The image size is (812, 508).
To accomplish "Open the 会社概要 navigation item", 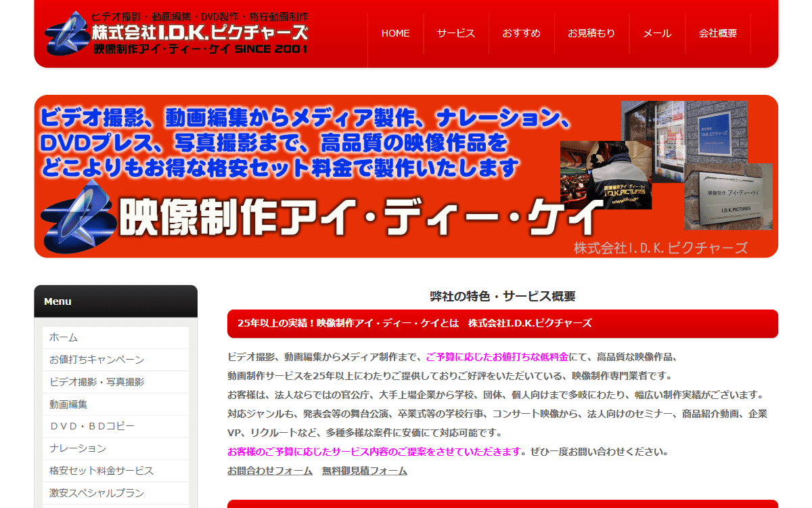I will click(718, 33).
